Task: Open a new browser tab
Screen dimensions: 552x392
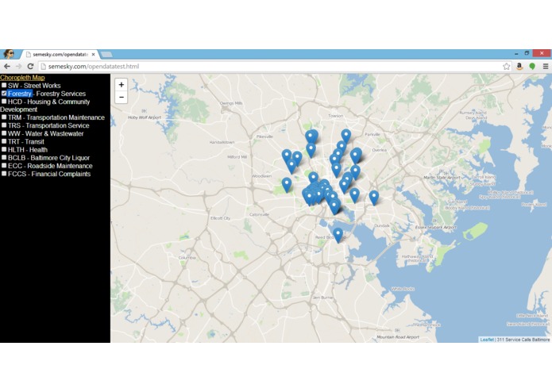Action: coord(106,55)
